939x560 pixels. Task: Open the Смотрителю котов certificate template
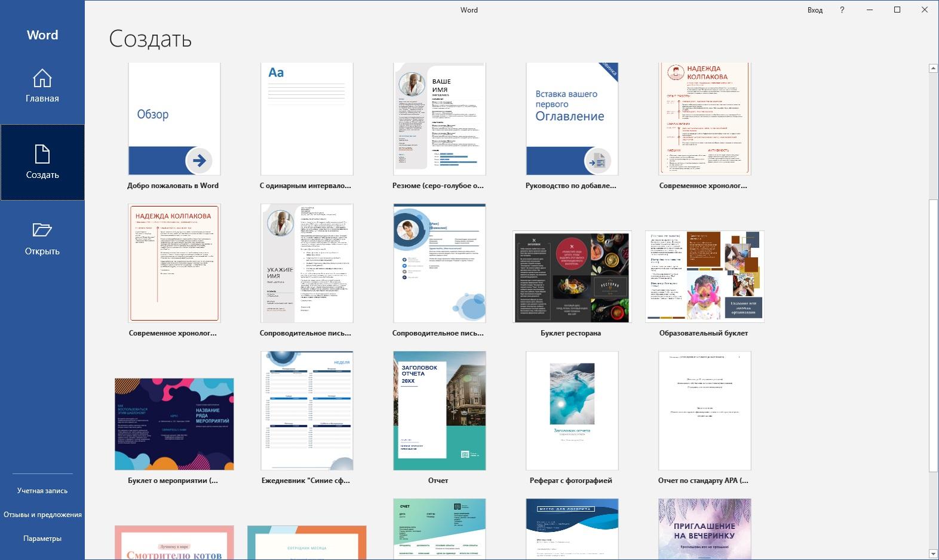point(174,543)
